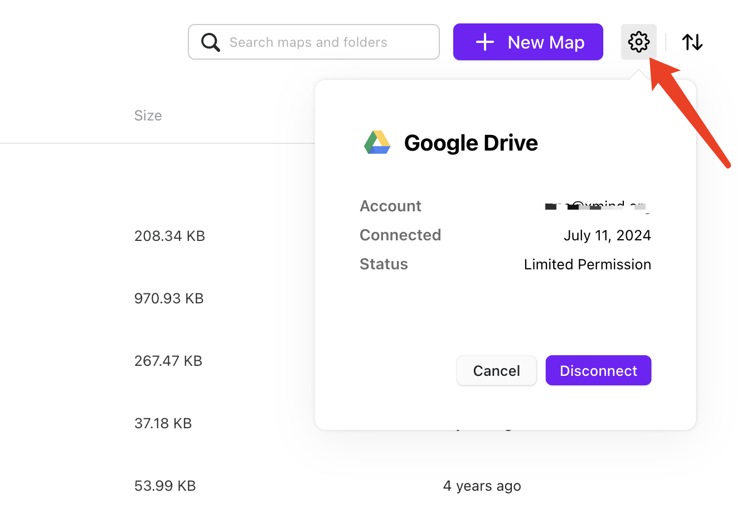Image resolution: width=756 pixels, height=532 pixels.
Task: Disconnect the Google Drive account
Action: [x=598, y=371]
